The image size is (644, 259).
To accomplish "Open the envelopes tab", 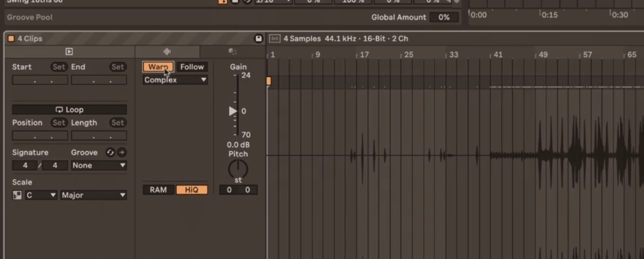I will tap(232, 52).
